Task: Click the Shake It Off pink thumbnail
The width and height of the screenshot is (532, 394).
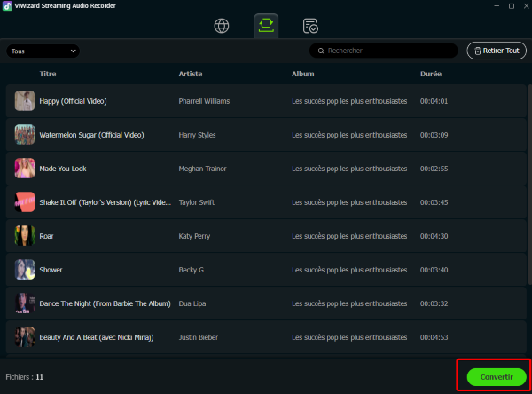Action: tap(25, 202)
